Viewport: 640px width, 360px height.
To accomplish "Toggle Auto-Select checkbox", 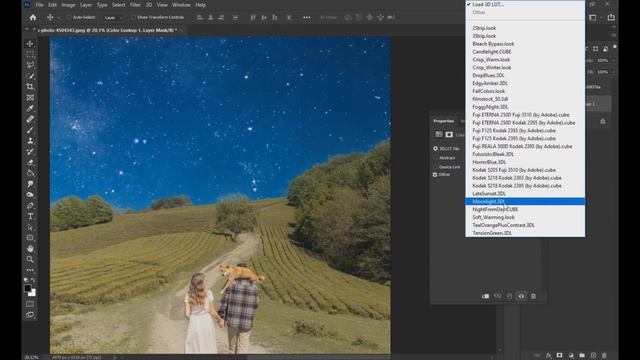I will click(69, 18).
